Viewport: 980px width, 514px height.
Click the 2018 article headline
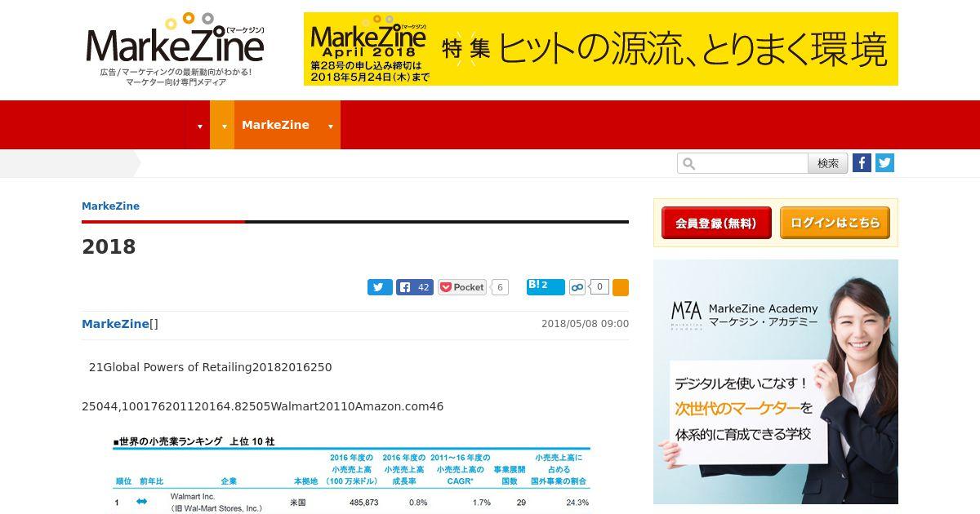(x=109, y=247)
